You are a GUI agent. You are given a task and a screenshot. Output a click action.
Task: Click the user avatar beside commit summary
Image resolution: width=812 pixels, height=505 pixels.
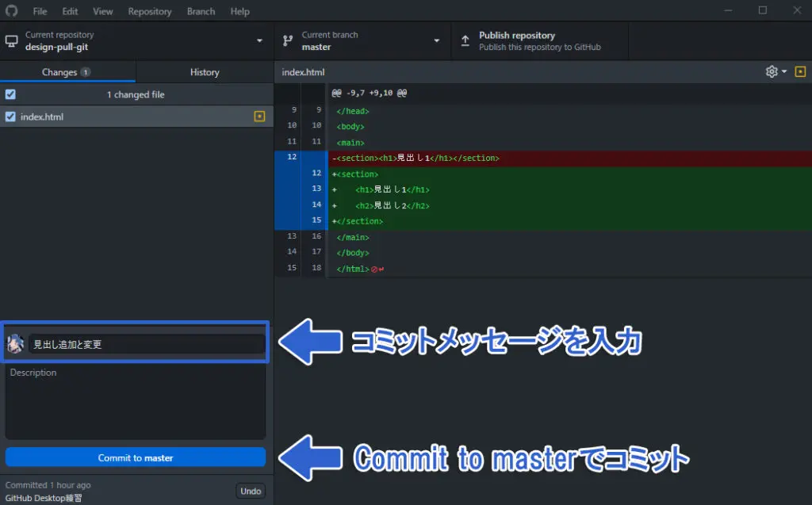15,344
